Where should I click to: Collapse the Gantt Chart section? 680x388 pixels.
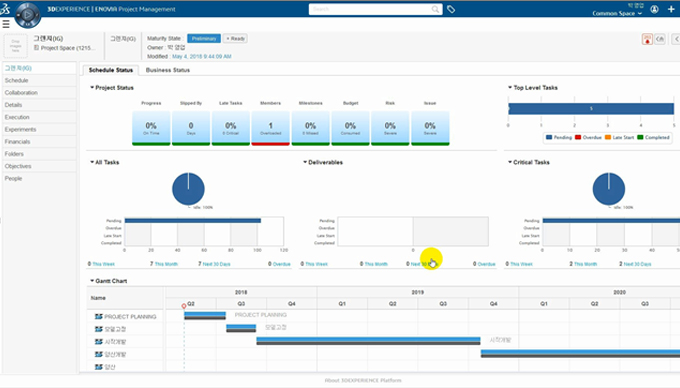click(92, 281)
